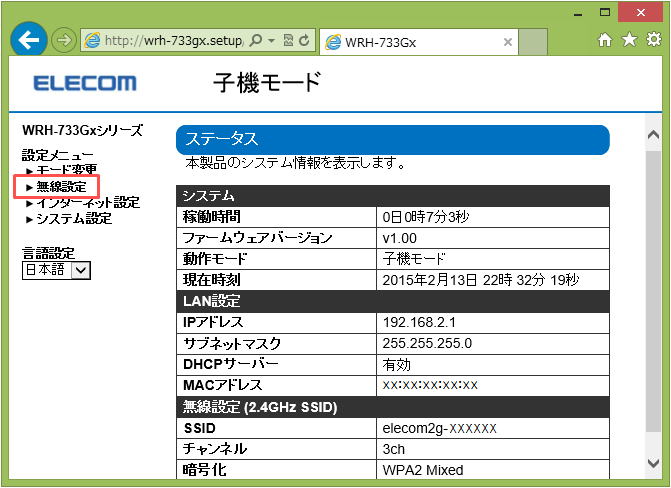The image size is (671, 488).
Task: Click DHCPサーバー value 有効
Action: [397, 364]
